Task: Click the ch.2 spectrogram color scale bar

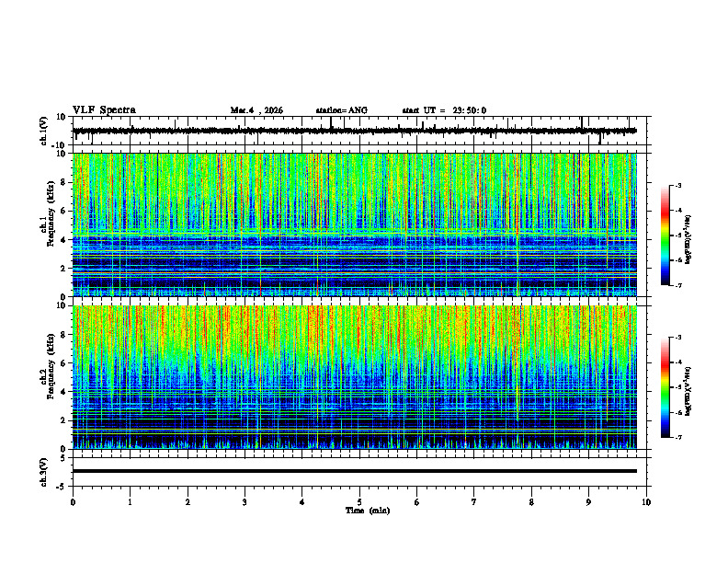Action: click(x=665, y=387)
